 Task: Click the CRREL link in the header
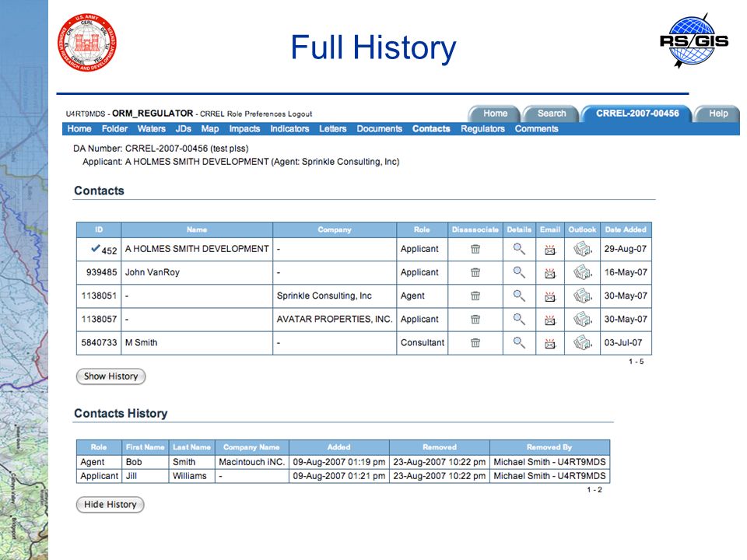[x=212, y=114]
